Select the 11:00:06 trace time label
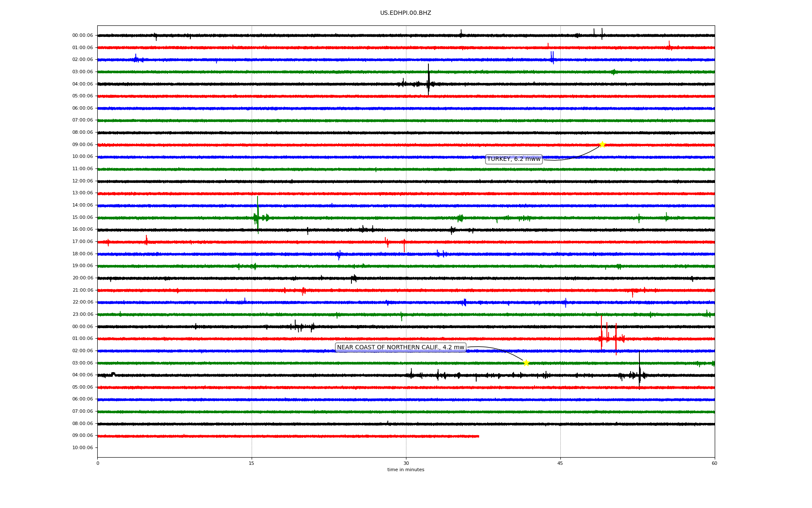 coord(82,169)
